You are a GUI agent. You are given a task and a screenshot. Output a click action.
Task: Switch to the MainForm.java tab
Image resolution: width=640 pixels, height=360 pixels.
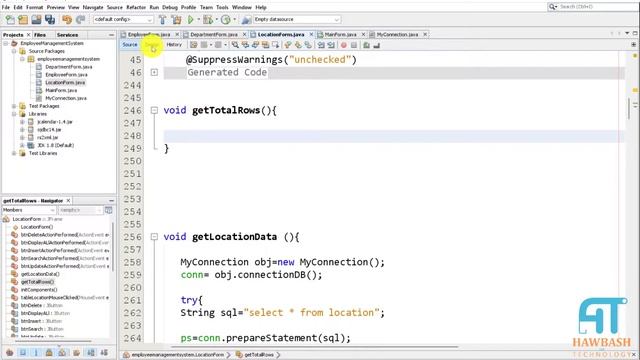tap(340, 35)
